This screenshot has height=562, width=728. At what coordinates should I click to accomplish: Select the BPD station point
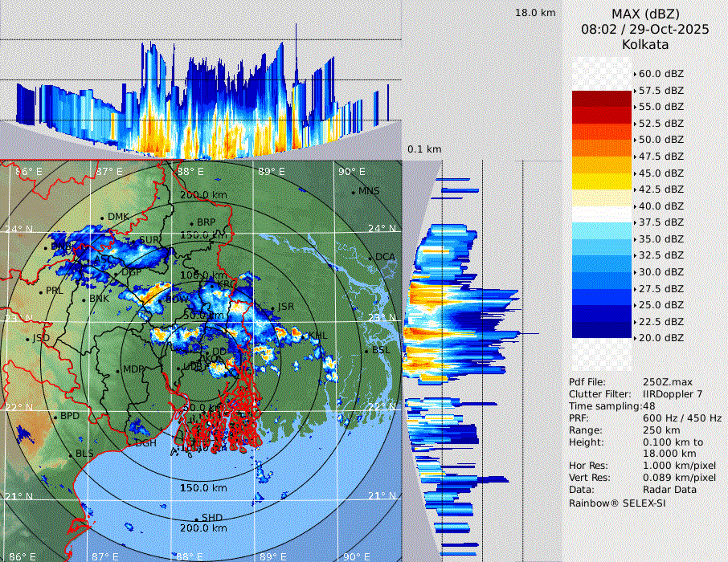(55, 417)
